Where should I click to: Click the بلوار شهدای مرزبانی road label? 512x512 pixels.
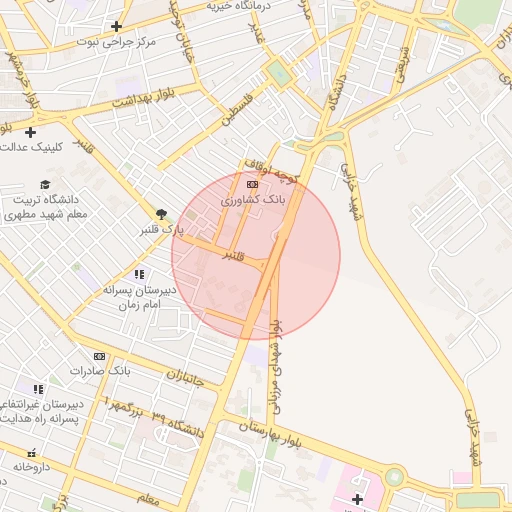click(x=277, y=368)
